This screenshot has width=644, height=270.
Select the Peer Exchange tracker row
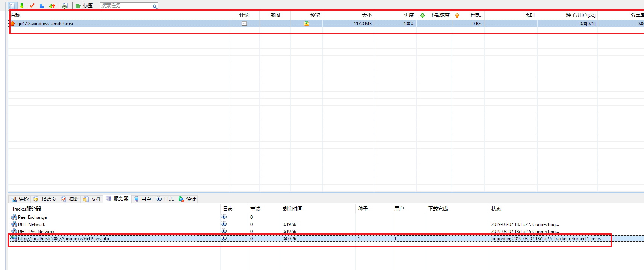(x=32, y=217)
